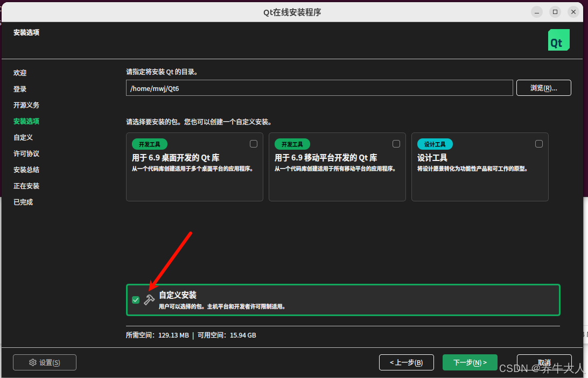This screenshot has height=378, width=588.
Task: Click the hammer icon beside 自定义安装
Action: [149, 299]
